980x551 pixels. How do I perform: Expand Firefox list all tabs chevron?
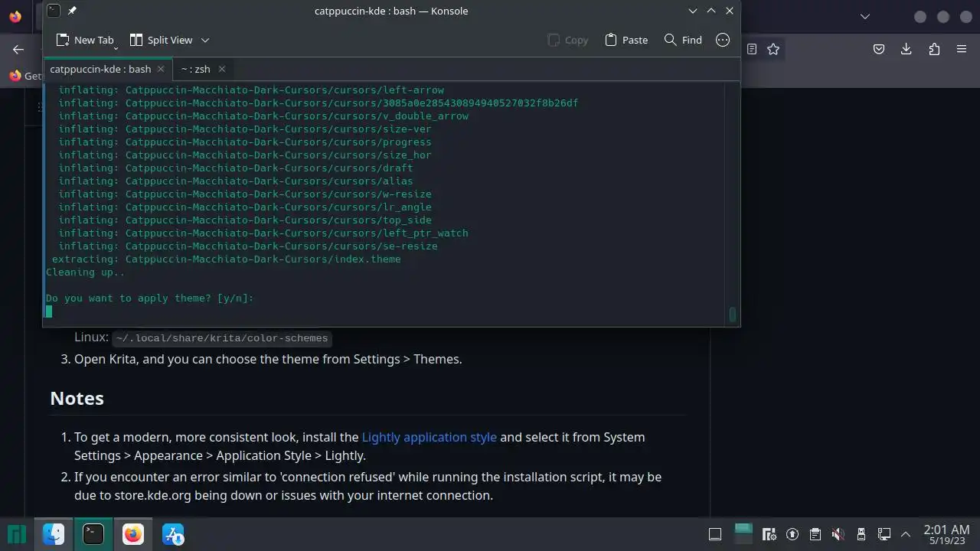(x=865, y=16)
